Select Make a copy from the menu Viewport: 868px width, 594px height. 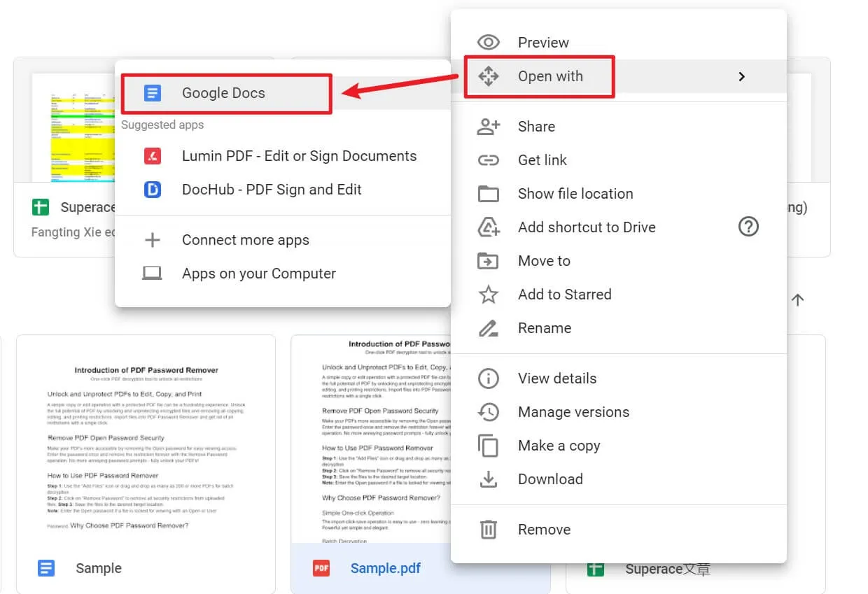pyautogui.click(x=559, y=445)
